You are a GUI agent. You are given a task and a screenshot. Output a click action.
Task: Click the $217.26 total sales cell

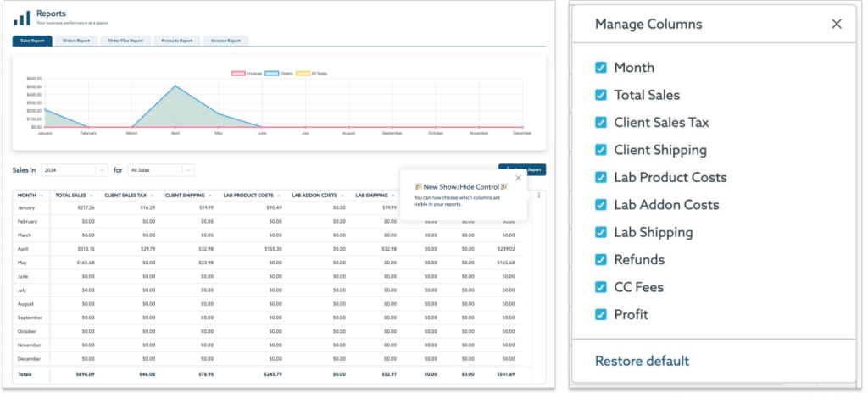pos(86,207)
